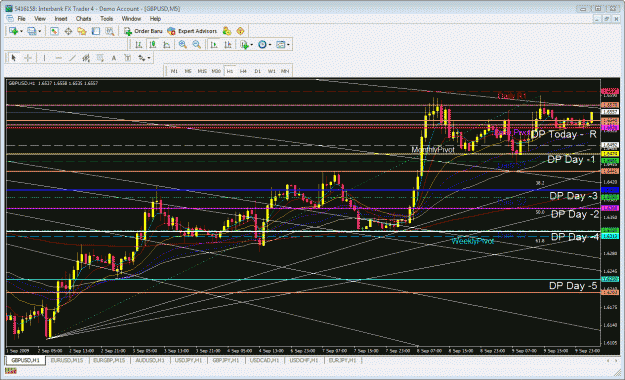Switch to the USDJPY,H1 chart tab
This screenshot has width=625, height=380.
point(188,360)
